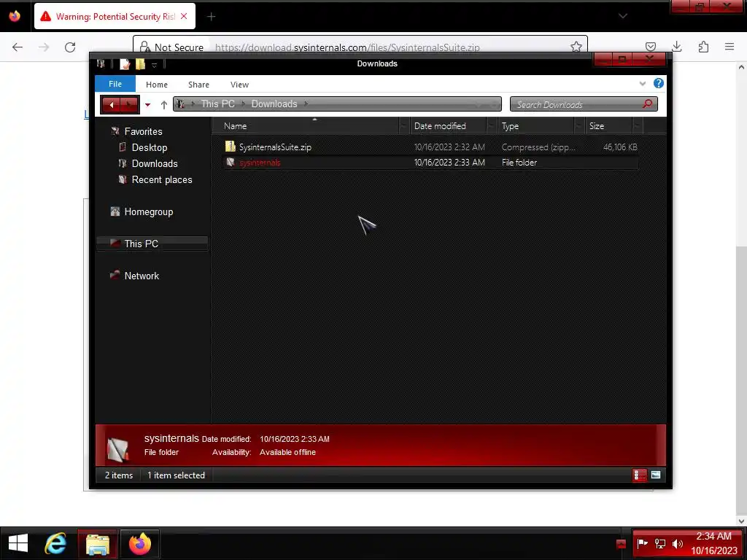This screenshot has height=560, width=747.
Task: Click the sysinternals folder icon
Action: pos(231,162)
